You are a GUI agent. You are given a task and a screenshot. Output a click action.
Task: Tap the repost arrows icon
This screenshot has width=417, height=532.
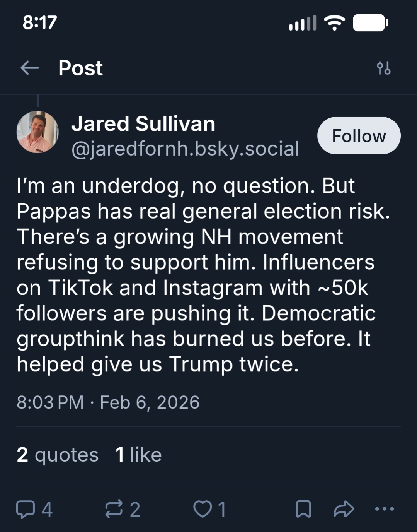point(114,509)
